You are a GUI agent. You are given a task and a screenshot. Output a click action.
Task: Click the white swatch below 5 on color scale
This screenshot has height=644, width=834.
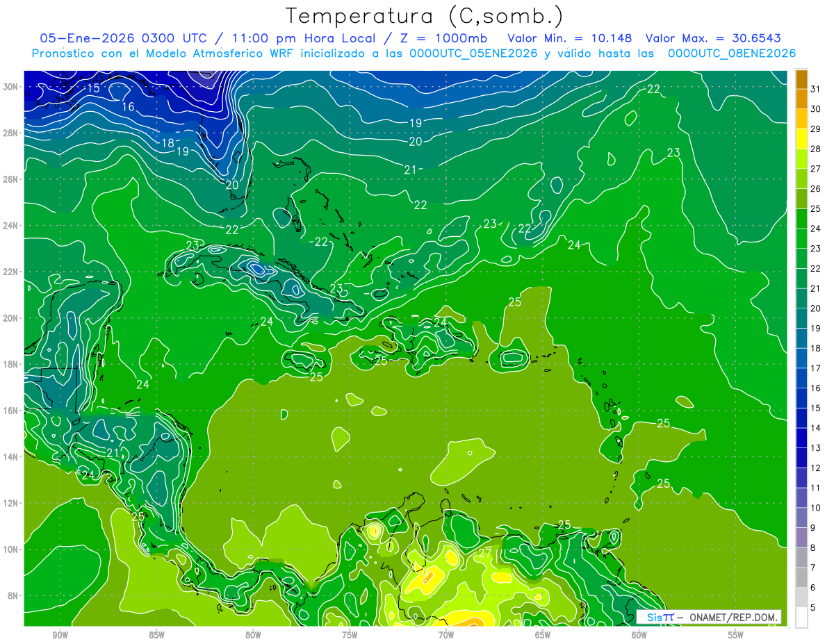click(801, 618)
